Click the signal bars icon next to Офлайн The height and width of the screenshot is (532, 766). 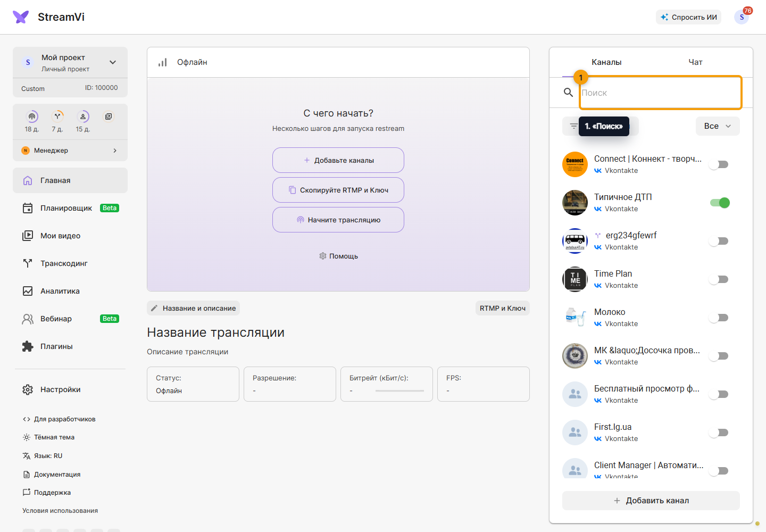163,62
